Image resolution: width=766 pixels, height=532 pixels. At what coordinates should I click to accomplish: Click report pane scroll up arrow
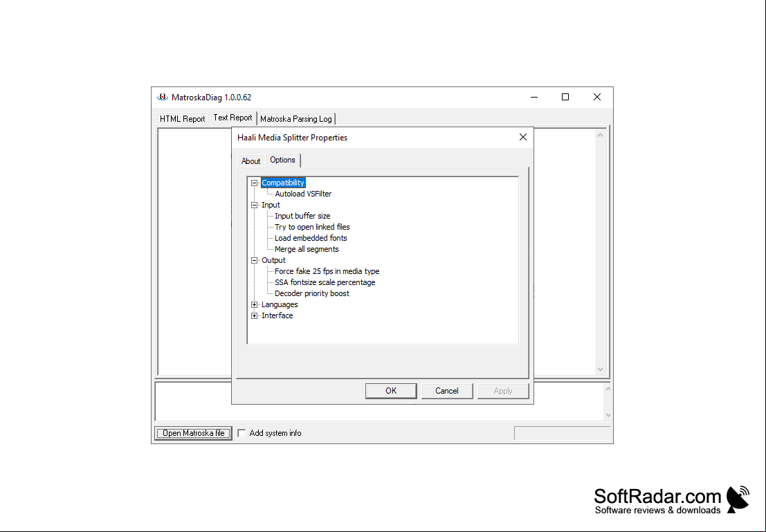click(x=601, y=135)
